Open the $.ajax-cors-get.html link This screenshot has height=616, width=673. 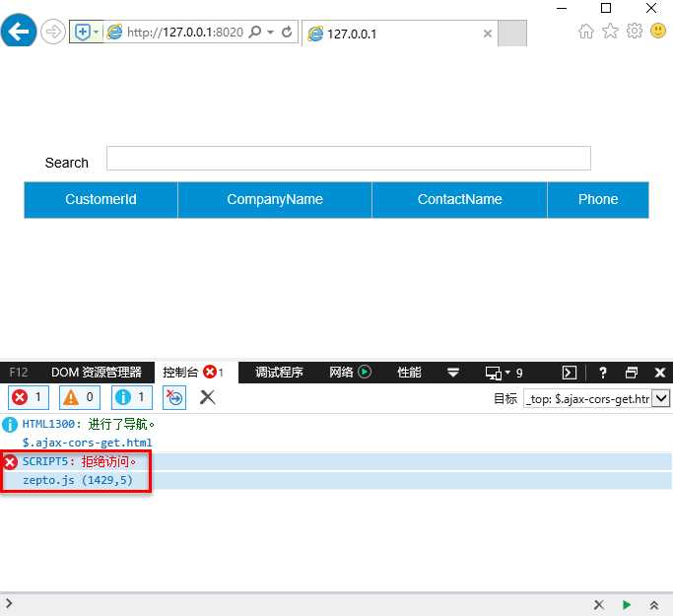(87, 443)
